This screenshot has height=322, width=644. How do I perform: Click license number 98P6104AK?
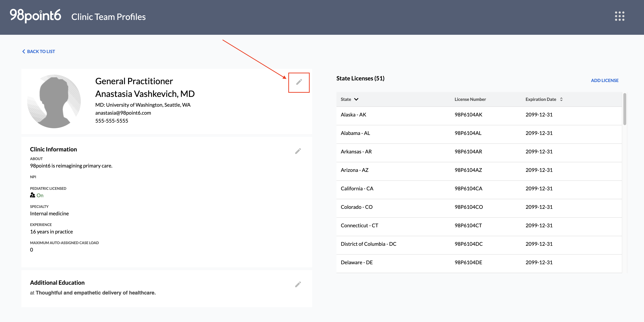pyautogui.click(x=468, y=115)
